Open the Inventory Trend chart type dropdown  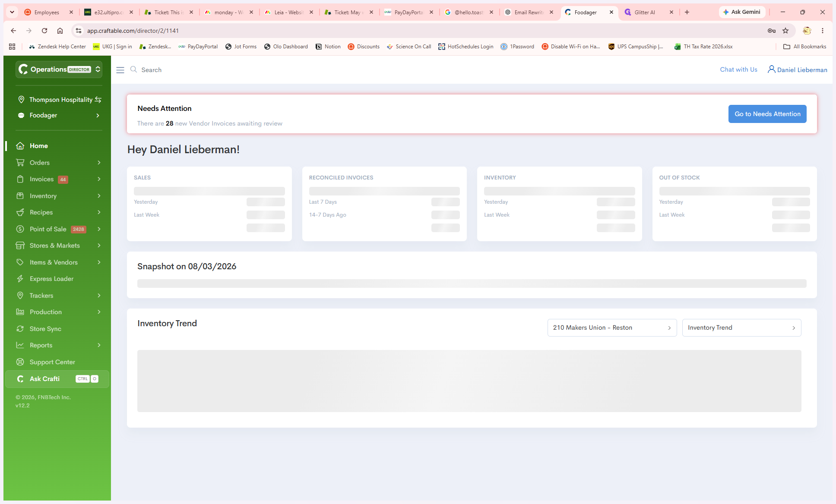pyautogui.click(x=741, y=328)
